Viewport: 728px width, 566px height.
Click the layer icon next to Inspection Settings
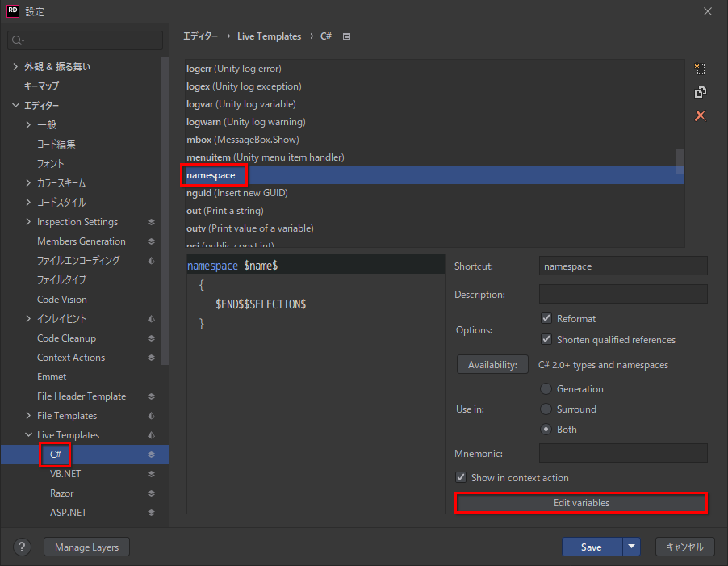pos(151,222)
